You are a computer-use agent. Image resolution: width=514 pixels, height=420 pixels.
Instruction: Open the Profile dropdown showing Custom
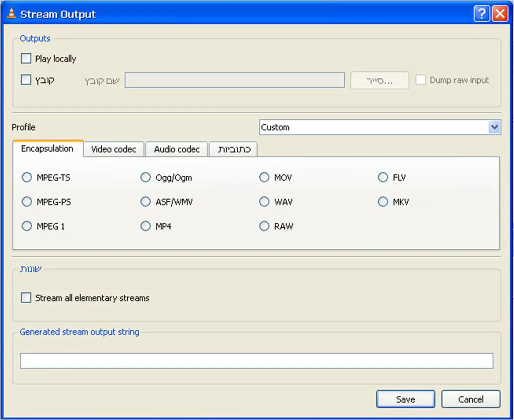380,127
